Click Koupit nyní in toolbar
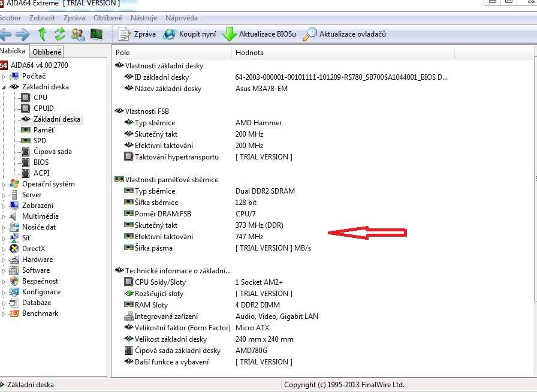The image size is (537, 392). click(x=189, y=34)
